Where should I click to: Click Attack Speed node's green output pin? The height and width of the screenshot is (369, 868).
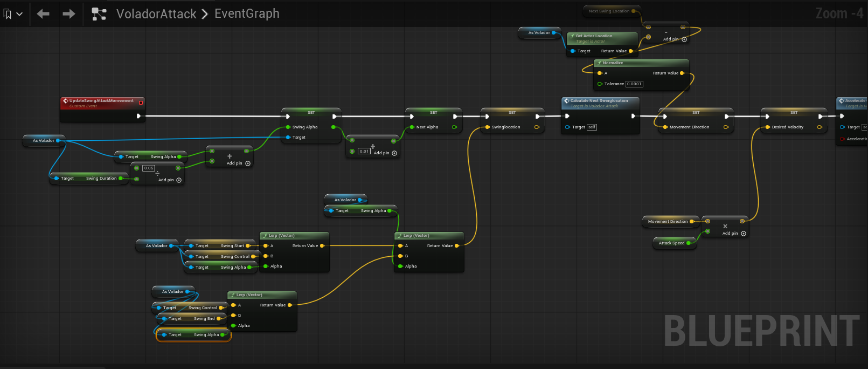pyautogui.click(x=689, y=243)
